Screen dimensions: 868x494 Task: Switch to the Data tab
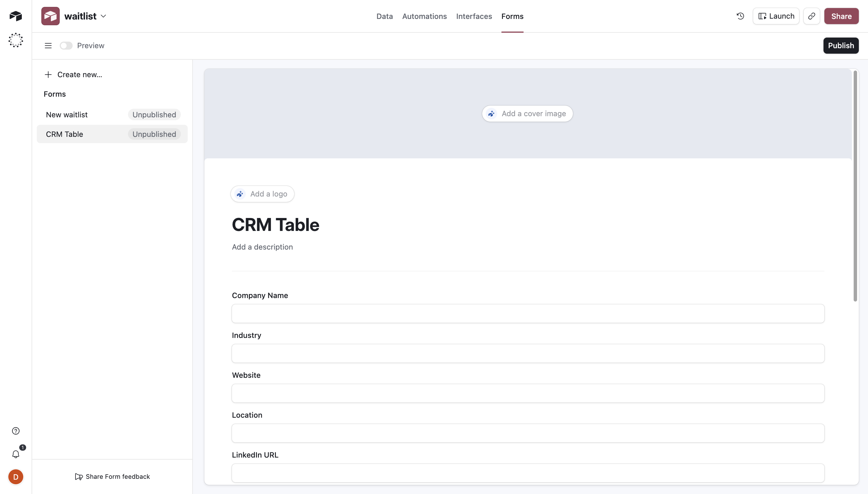click(x=384, y=16)
